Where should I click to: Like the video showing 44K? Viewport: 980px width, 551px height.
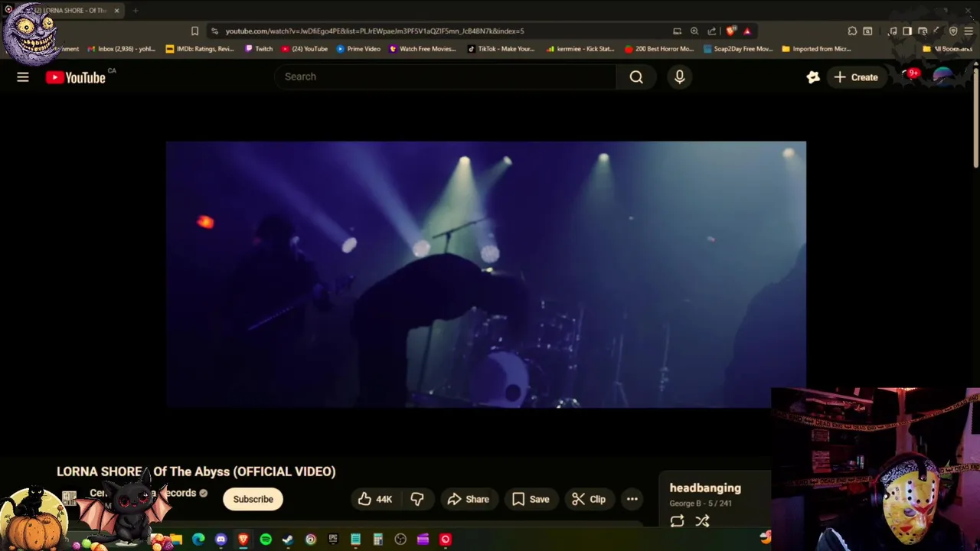(375, 499)
